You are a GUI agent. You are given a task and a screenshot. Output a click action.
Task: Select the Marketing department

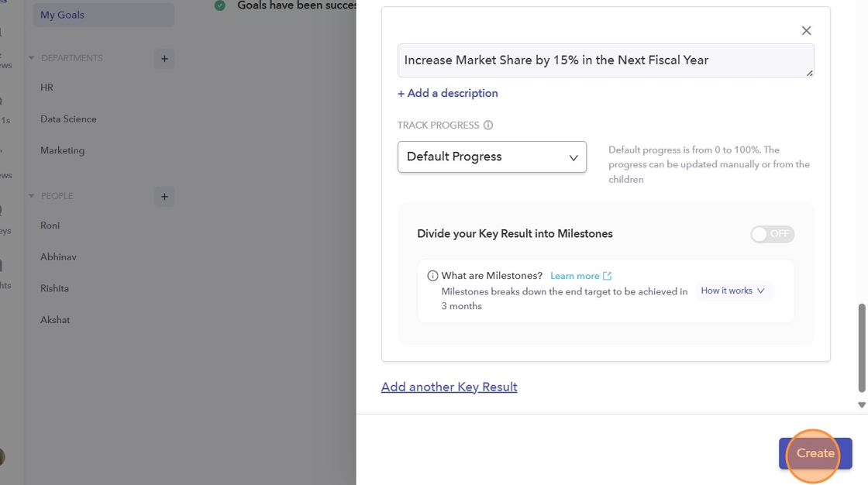[x=63, y=151]
